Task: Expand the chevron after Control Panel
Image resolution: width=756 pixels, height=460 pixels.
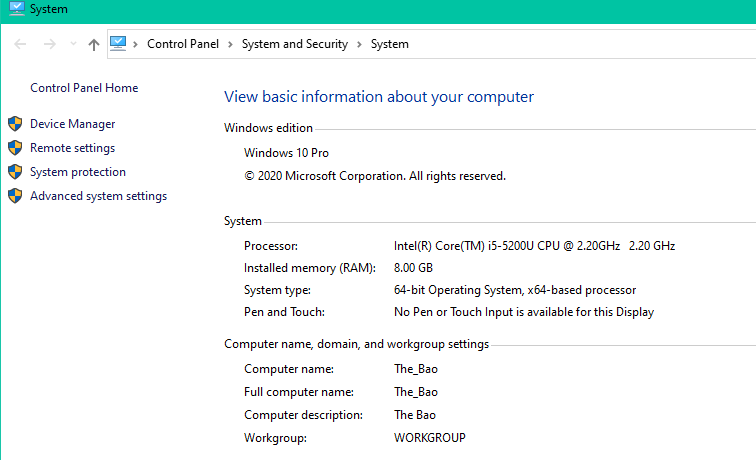Action: (230, 44)
